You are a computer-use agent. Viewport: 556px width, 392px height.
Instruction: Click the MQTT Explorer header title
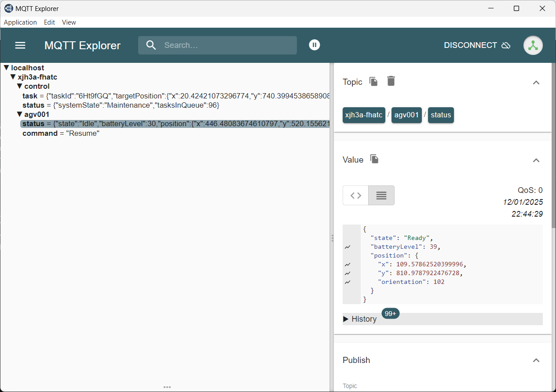coord(82,45)
